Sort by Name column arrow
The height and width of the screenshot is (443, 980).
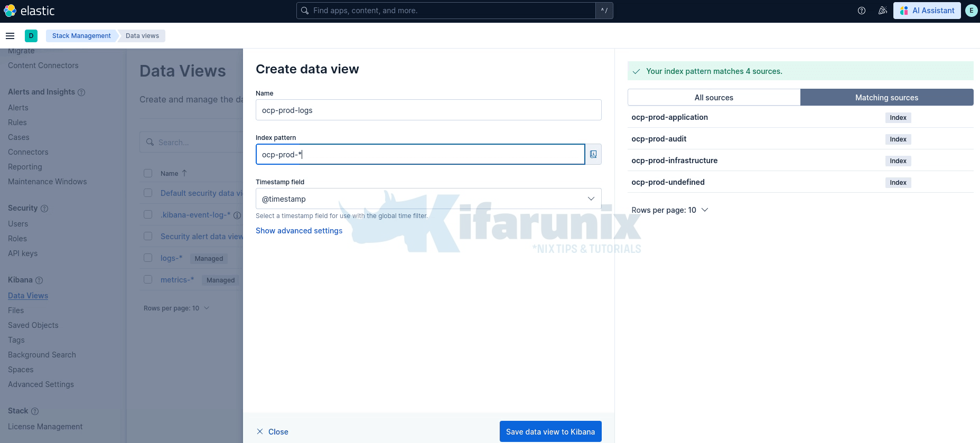point(184,173)
